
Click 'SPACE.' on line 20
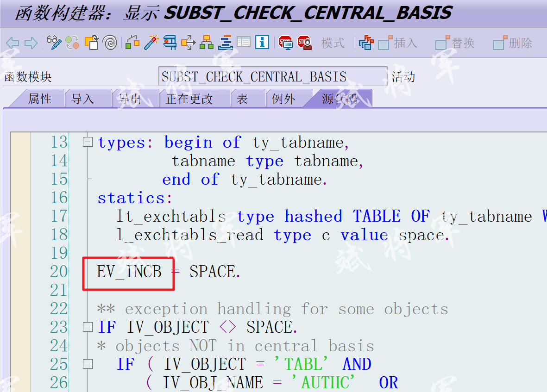(215, 272)
